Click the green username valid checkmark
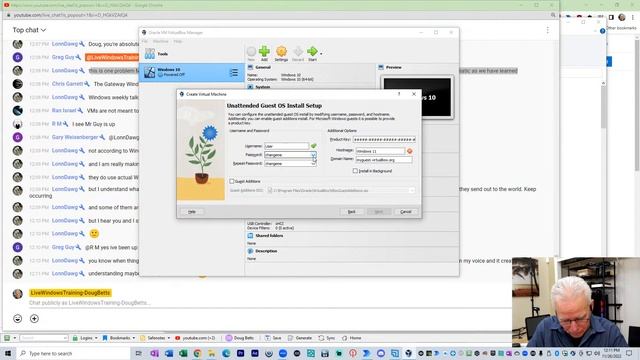The width and height of the screenshot is (640, 360). pos(313,146)
